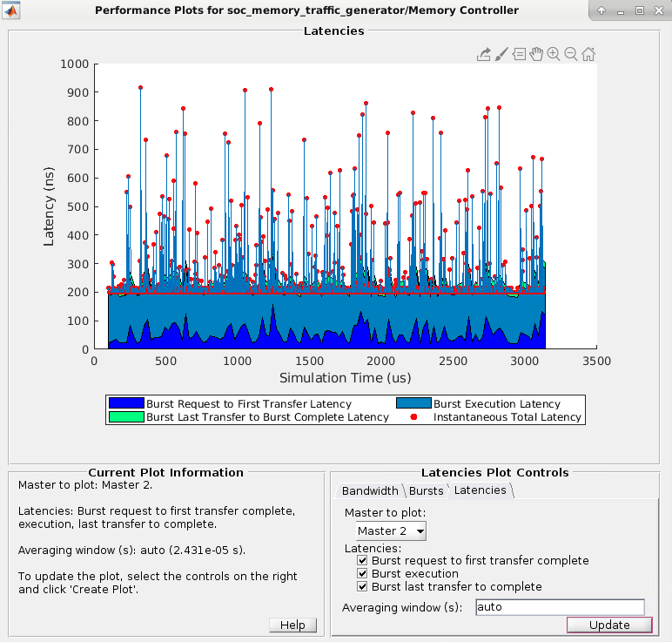Viewport: 672px width, 642px height.
Task: Click the window title bar text
Action: click(306, 10)
